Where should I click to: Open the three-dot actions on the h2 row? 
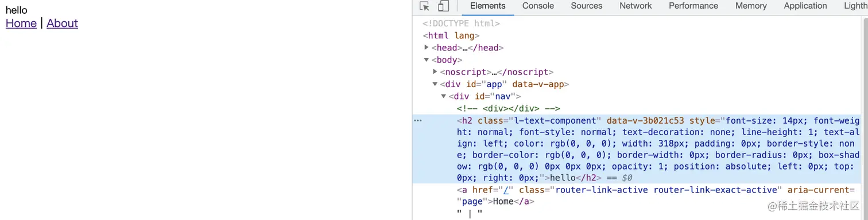[x=418, y=120]
